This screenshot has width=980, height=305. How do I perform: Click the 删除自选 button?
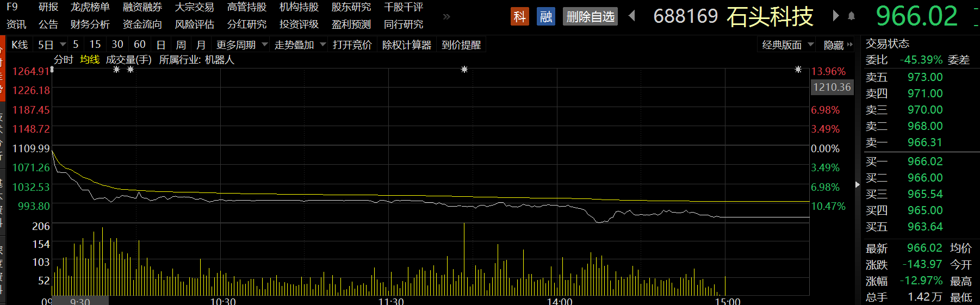590,17
